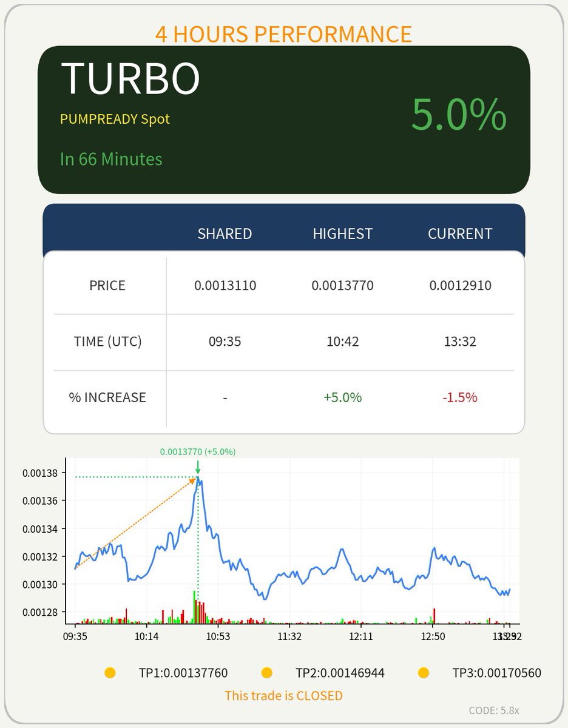The width and height of the screenshot is (568, 728).
Task: Click the large 5.0% gain figure
Action: tap(459, 114)
